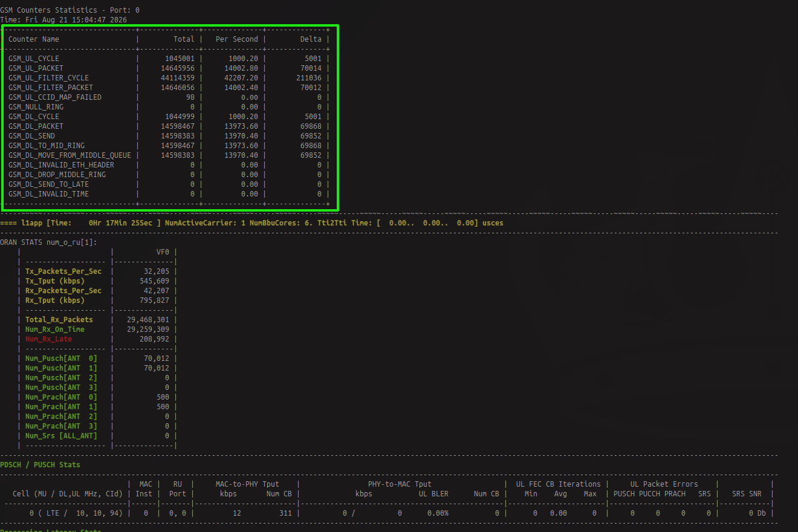Screen dimensions: 798x532
Task: Select the red Num_Rx_Late label
Action: pyautogui.click(x=48, y=339)
